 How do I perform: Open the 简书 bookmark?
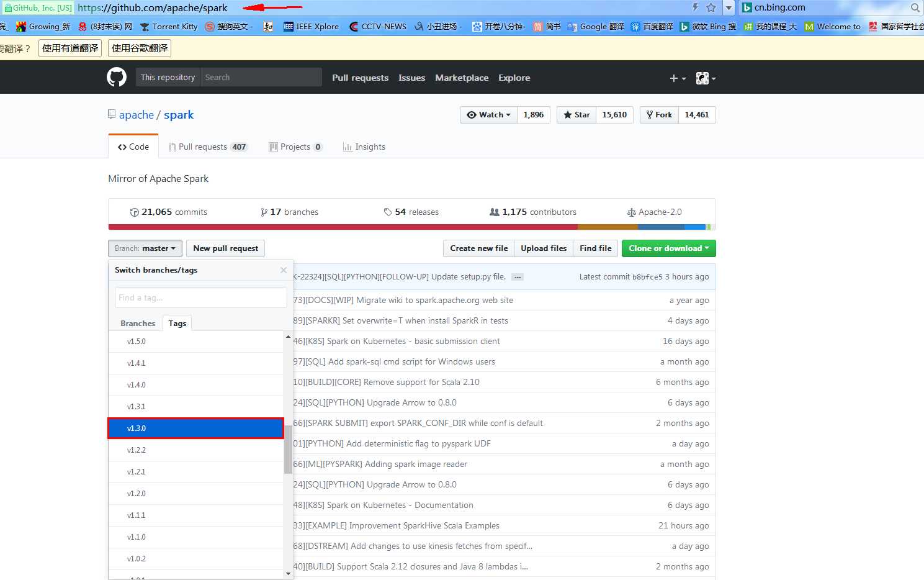(547, 27)
